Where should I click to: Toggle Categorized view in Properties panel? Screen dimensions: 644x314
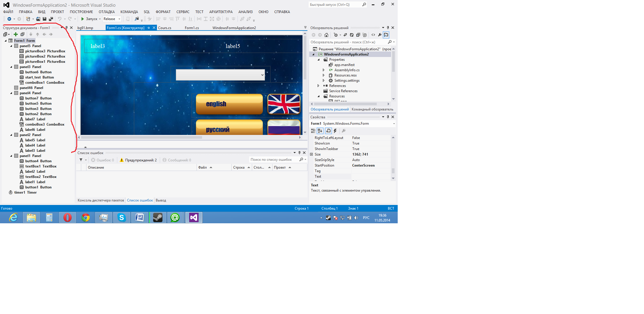click(x=313, y=131)
